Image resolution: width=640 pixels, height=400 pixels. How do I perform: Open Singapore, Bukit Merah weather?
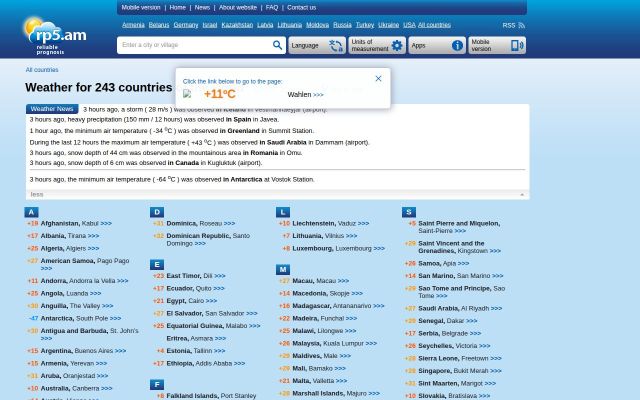(x=460, y=371)
